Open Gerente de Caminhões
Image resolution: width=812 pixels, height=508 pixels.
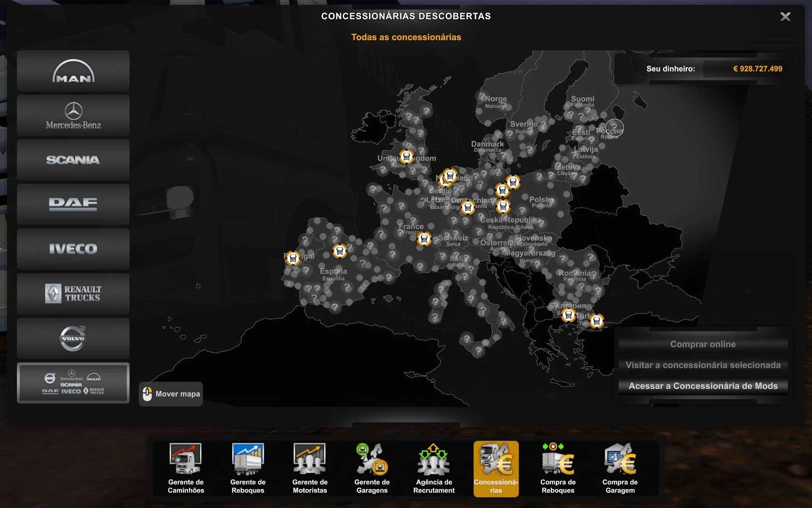pyautogui.click(x=186, y=468)
